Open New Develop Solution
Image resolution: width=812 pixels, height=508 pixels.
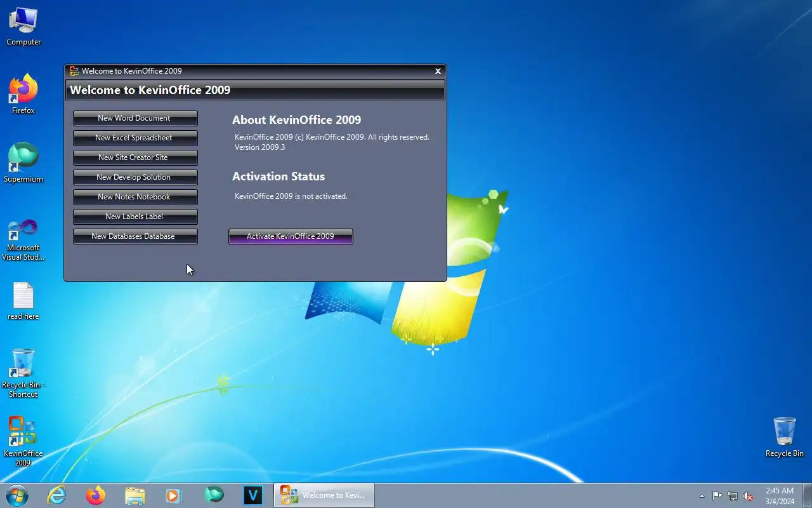point(135,177)
